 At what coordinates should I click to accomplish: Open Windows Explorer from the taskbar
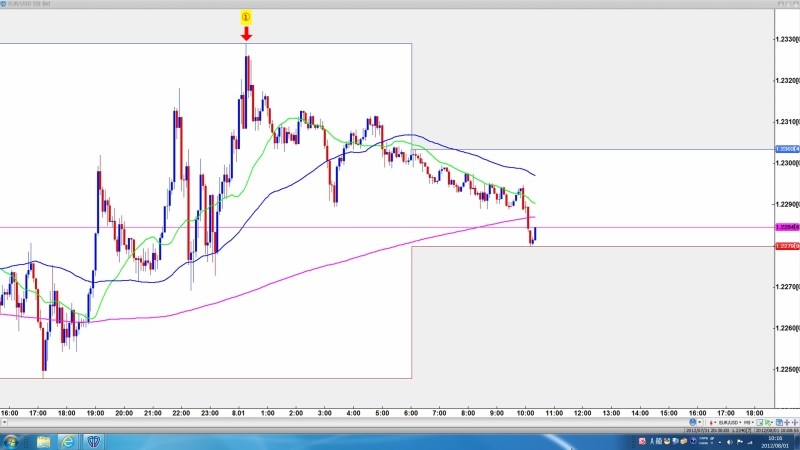pos(43,441)
